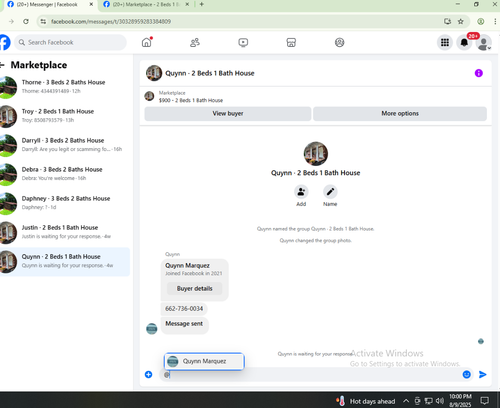Close the Messenger browser tab
Image resolution: width=500 pixels, height=408 pixels.
point(91,4)
